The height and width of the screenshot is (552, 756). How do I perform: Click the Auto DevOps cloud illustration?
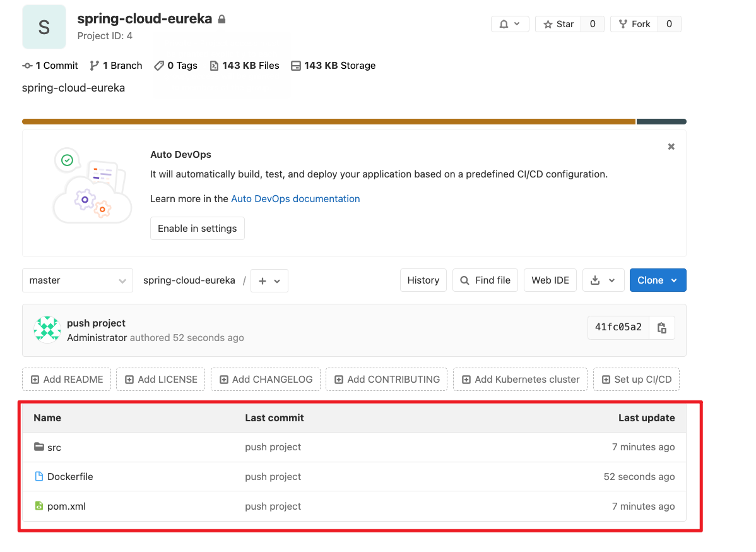[x=92, y=186]
